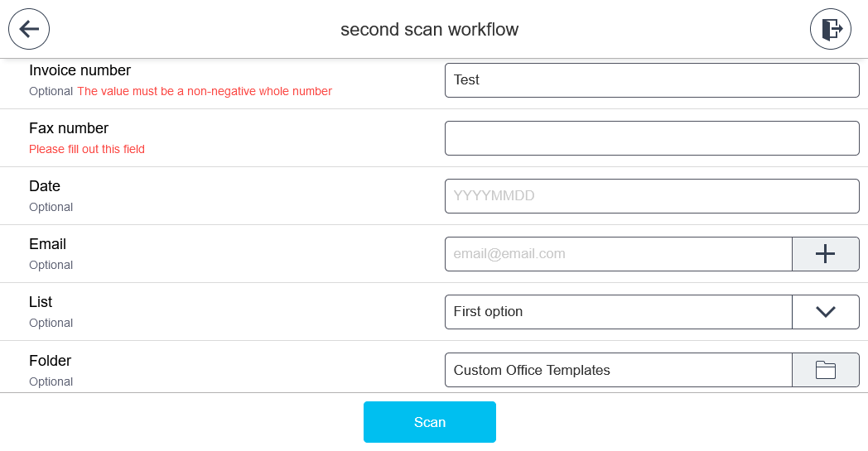This screenshot has width=868, height=451.
Task: Go back using the arrow icon
Action: (x=29, y=30)
